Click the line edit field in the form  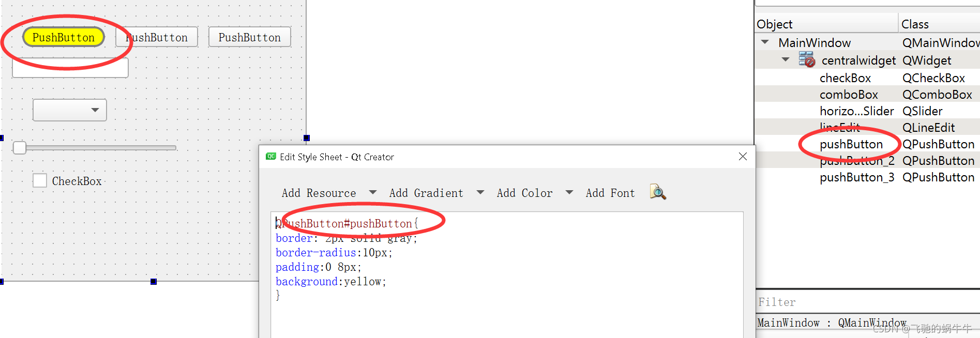point(70,68)
